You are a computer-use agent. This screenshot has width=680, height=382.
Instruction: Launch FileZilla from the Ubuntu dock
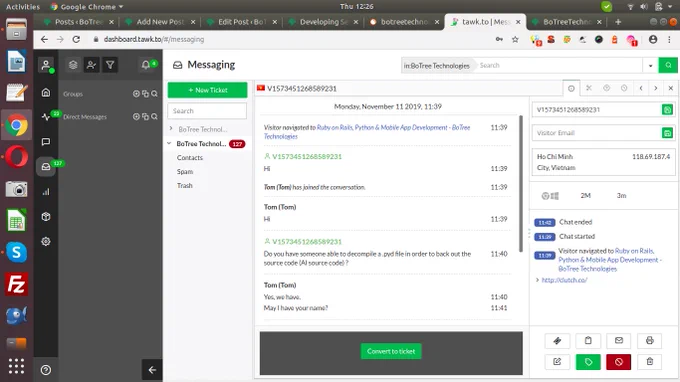pos(16,284)
